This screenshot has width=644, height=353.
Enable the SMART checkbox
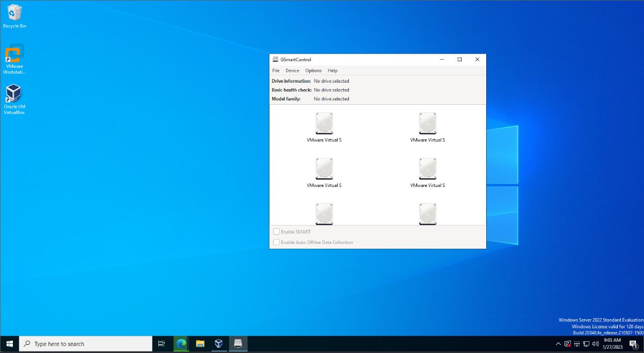click(x=276, y=232)
